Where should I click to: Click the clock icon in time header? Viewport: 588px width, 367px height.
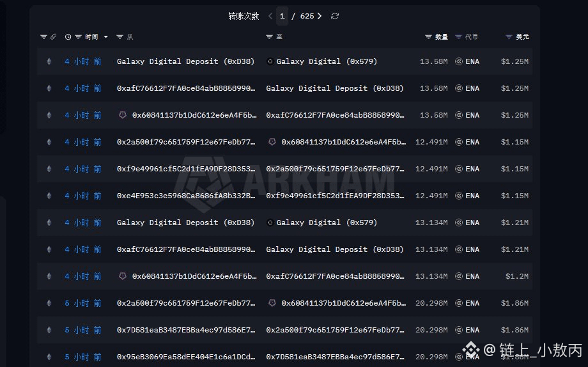coord(68,37)
